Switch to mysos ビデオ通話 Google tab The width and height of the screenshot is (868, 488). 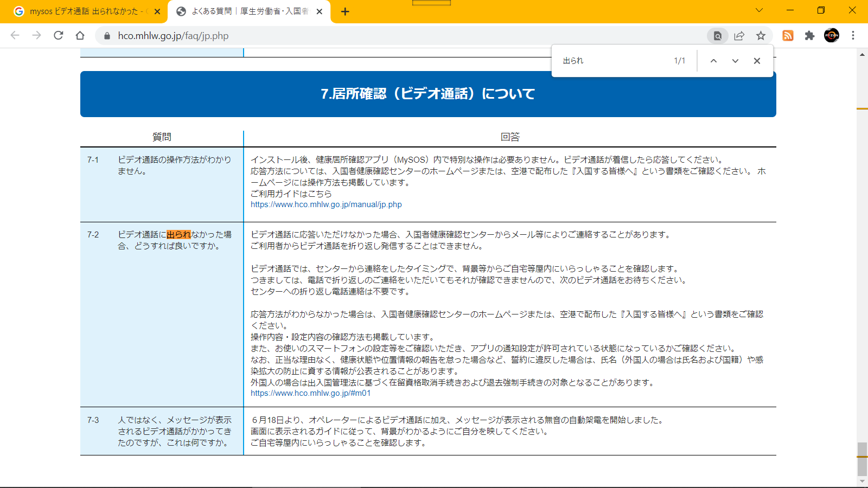click(x=84, y=11)
